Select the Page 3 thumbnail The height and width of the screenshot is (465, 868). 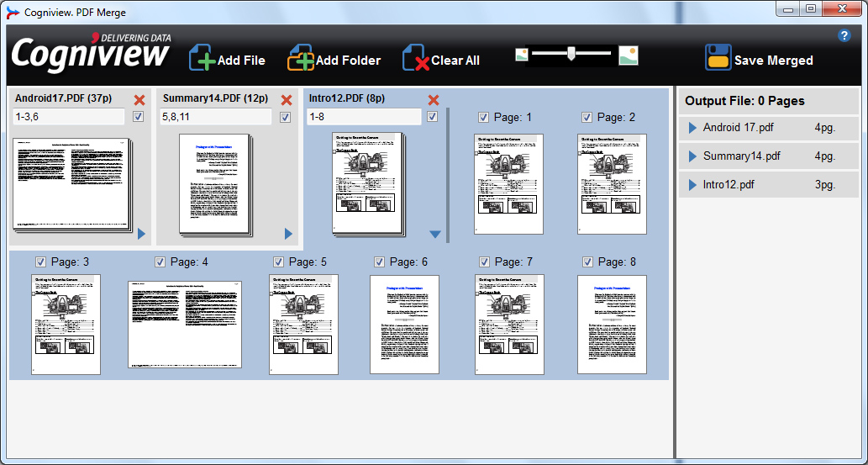pos(66,325)
